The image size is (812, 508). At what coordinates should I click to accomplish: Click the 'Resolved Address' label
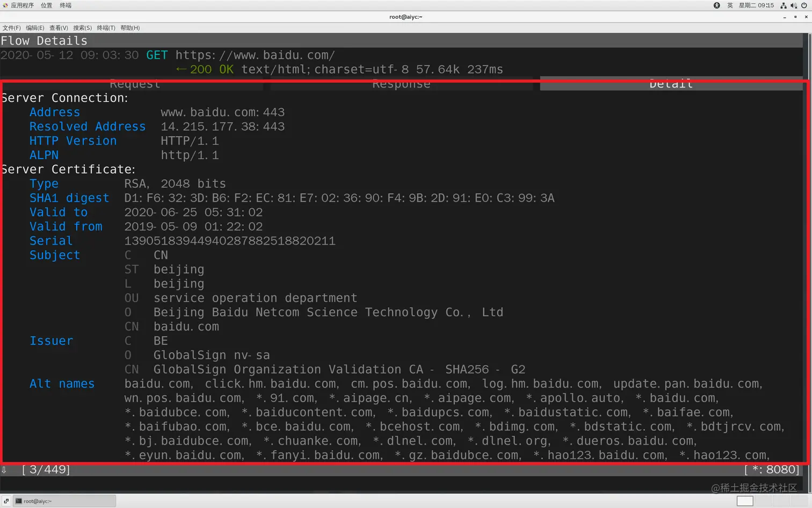[x=88, y=126]
